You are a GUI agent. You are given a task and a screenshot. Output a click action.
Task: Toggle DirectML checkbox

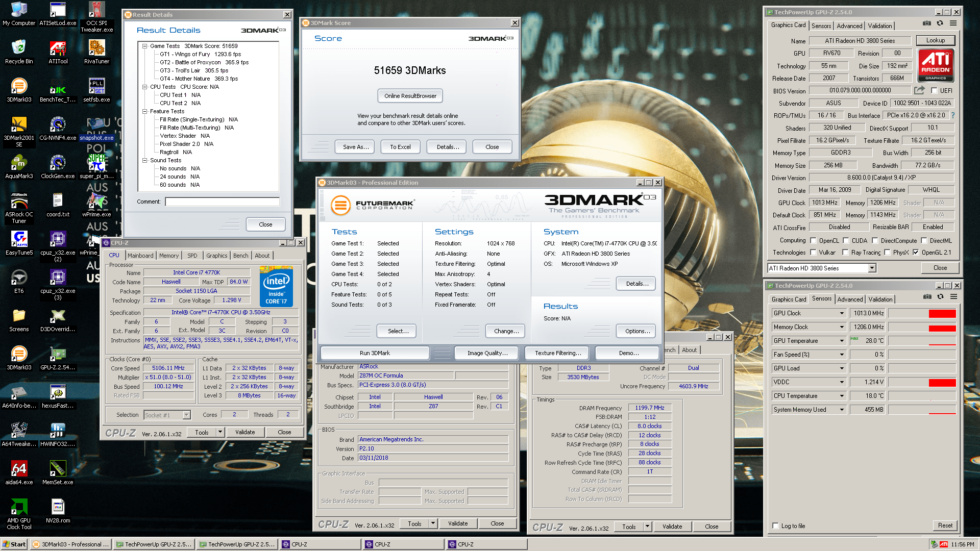(924, 241)
